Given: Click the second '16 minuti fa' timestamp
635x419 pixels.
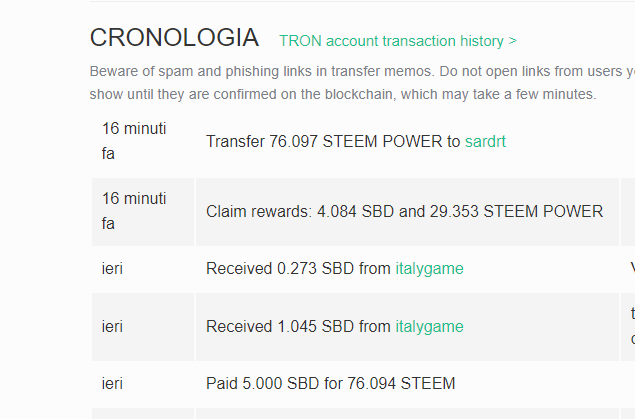Looking at the screenshot, I should (x=134, y=211).
